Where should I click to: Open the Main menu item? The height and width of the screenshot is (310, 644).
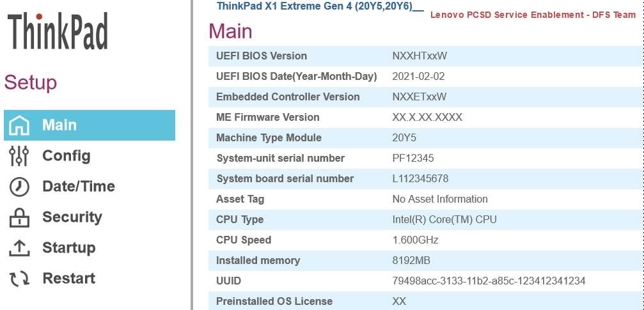pos(90,125)
